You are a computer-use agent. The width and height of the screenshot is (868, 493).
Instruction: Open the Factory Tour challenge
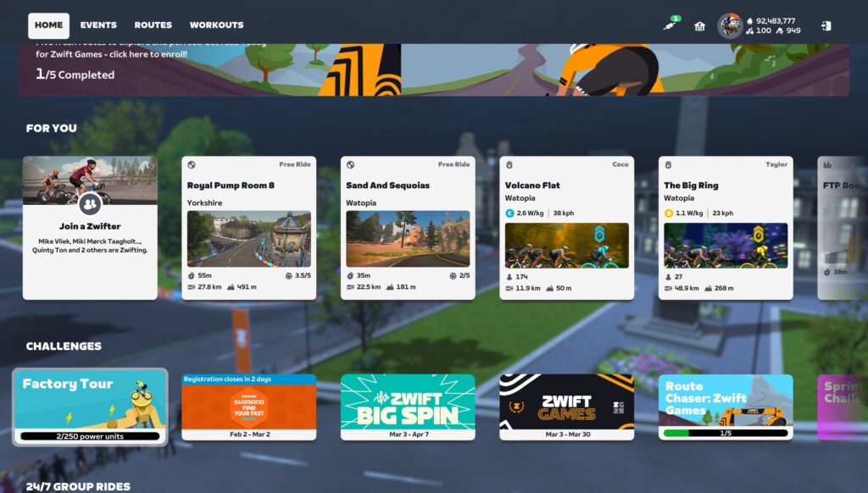coord(90,407)
